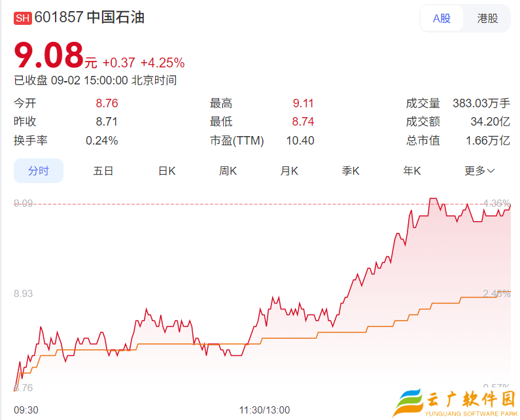The width and height of the screenshot is (520, 420).
Task: Click the 09:30 time axis label
Action: (26, 410)
